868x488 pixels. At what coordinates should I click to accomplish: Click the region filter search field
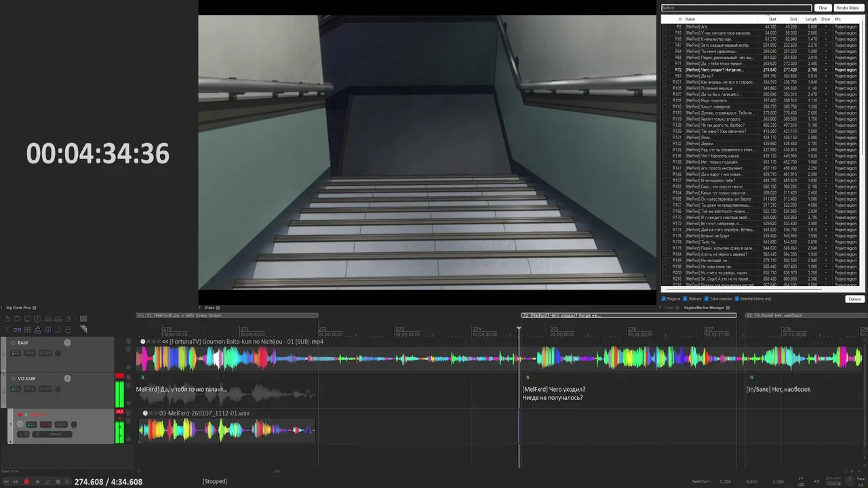[x=737, y=8]
